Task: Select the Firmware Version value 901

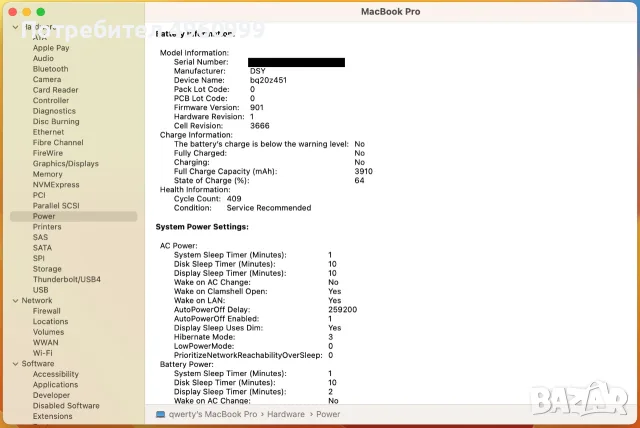Action: [x=257, y=108]
